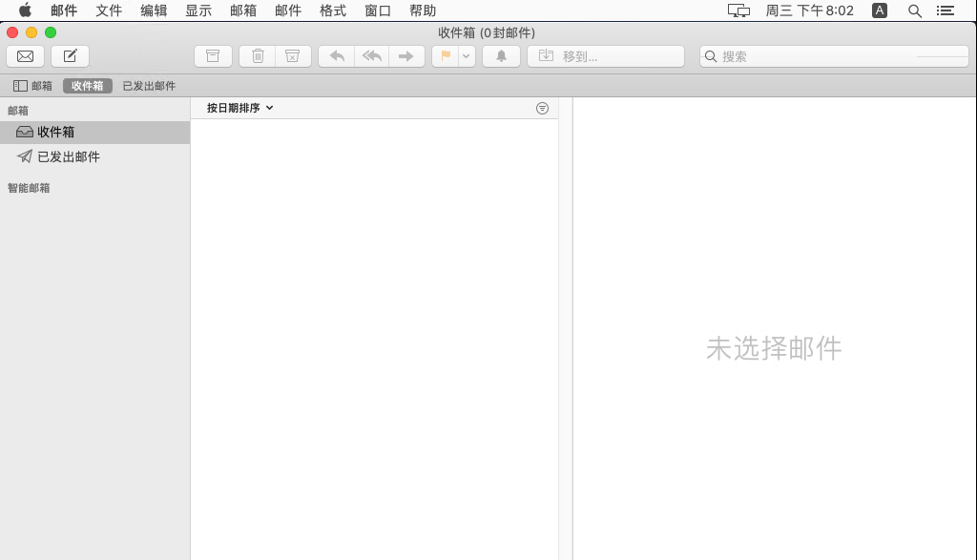Click the bell notification toolbar icon
This screenshot has width=977, height=560.
(501, 56)
